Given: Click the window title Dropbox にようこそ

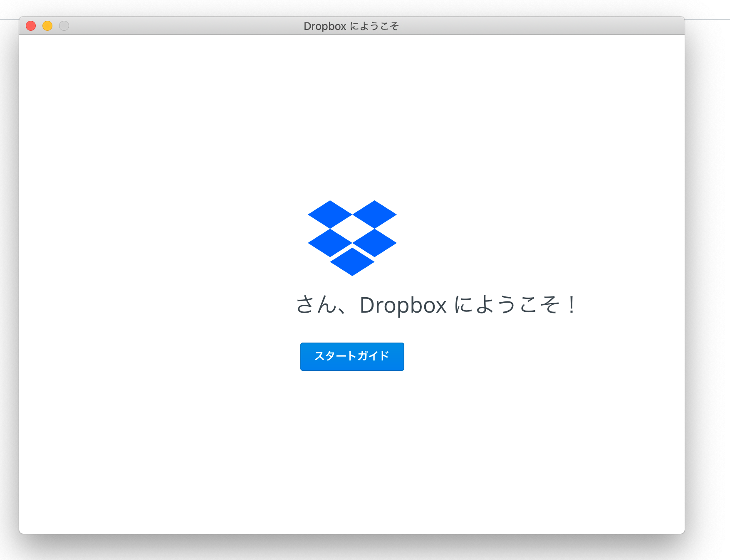Looking at the screenshot, I should 351,26.
